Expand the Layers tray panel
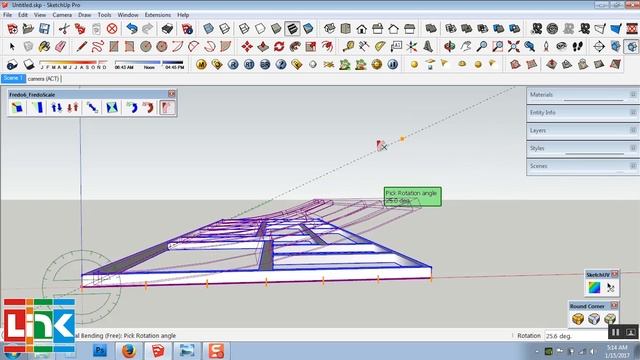The image size is (640, 360). point(583,130)
